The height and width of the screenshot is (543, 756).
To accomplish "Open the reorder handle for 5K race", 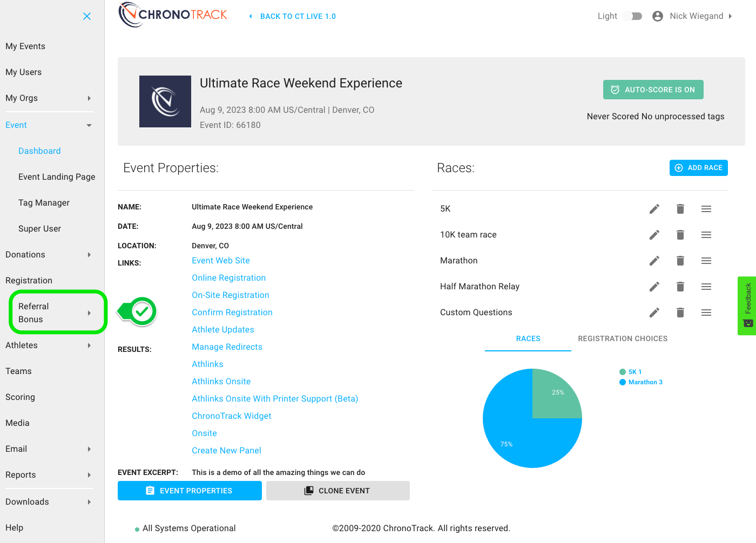I will (x=706, y=209).
